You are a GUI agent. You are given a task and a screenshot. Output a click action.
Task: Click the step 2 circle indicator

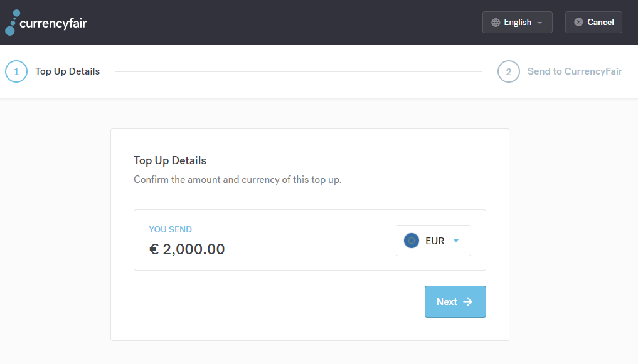click(x=509, y=71)
